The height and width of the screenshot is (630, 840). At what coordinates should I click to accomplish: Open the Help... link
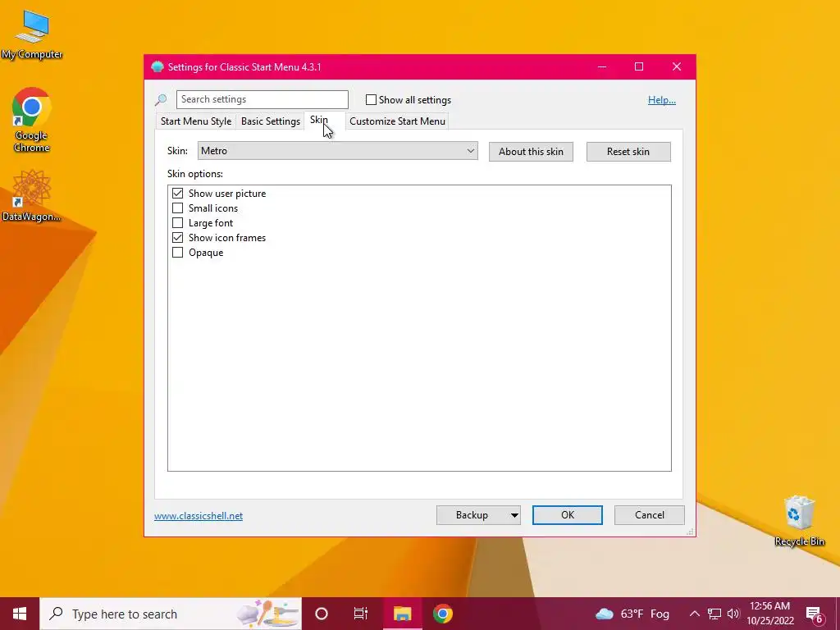pyautogui.click(x=662, y=99)
